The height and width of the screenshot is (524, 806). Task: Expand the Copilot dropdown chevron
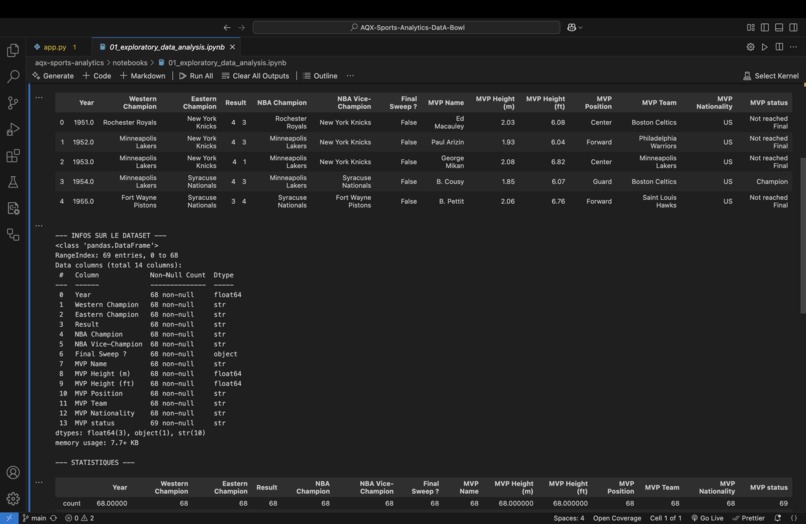click(580, 27)
